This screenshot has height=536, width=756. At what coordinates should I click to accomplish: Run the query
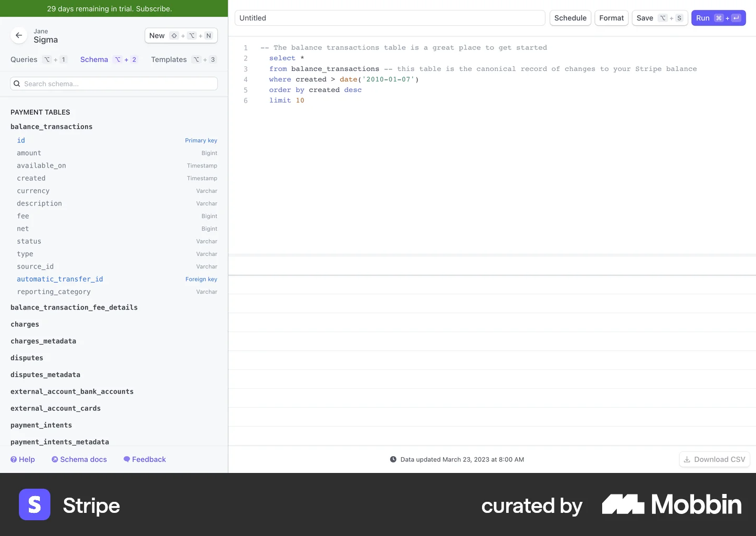(x=718, y=18)
